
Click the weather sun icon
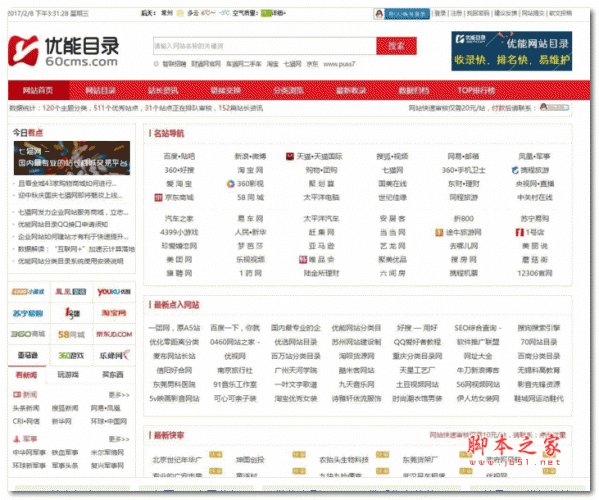pyautogui.click(x=180, y=13)
